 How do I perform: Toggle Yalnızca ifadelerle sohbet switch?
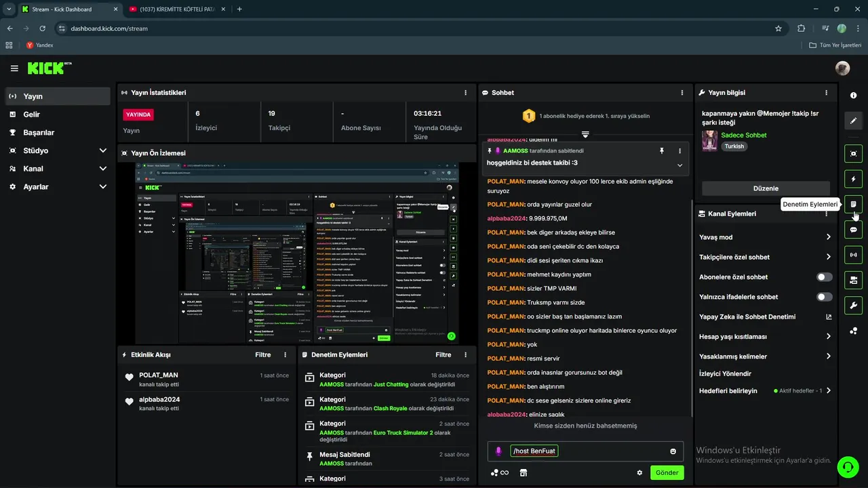825,297
